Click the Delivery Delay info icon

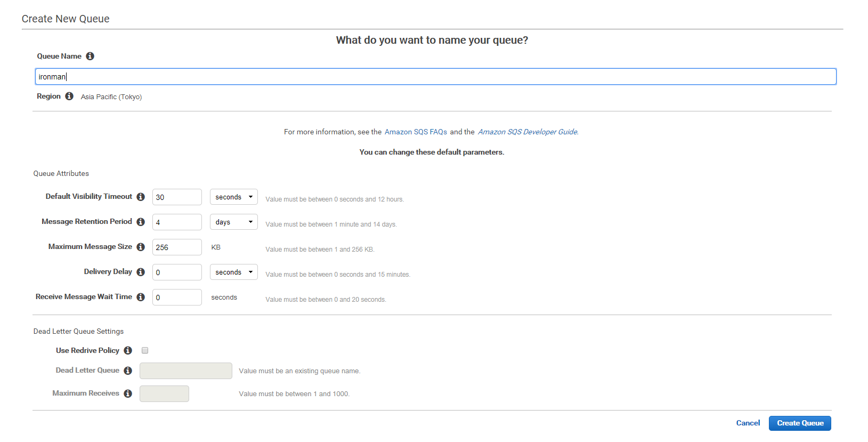pos(141,272)
